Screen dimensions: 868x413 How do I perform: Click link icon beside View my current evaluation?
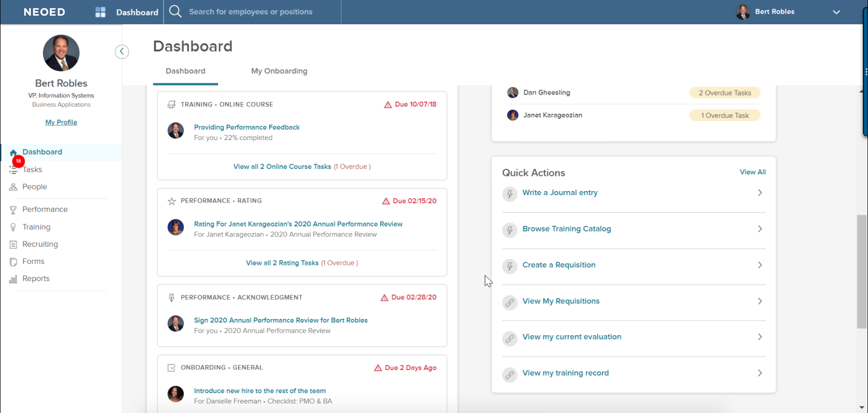[510, 339]
